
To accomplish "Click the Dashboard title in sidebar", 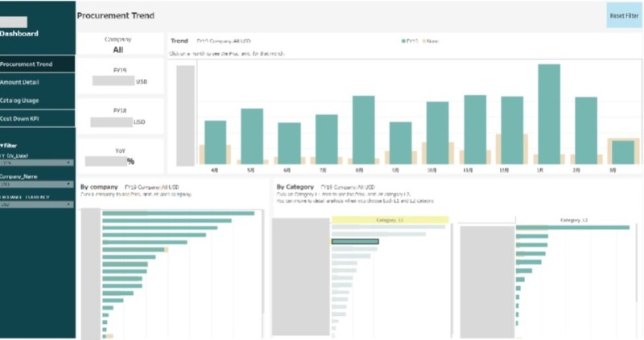I will click(x=19, y=35).
